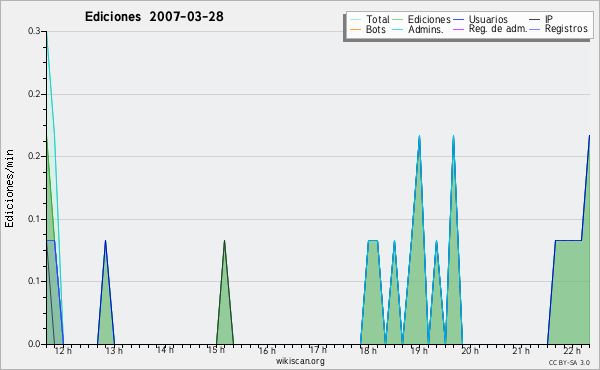Open the wikiscan.org link below chart

pyautogui.click(x=300, y=361)
